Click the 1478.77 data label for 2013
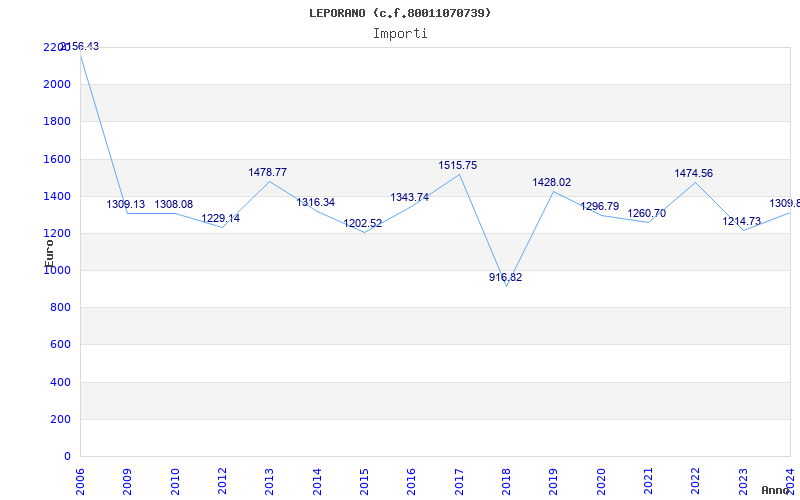The height and width of the screenshot is (500, 800). [267, 172]
